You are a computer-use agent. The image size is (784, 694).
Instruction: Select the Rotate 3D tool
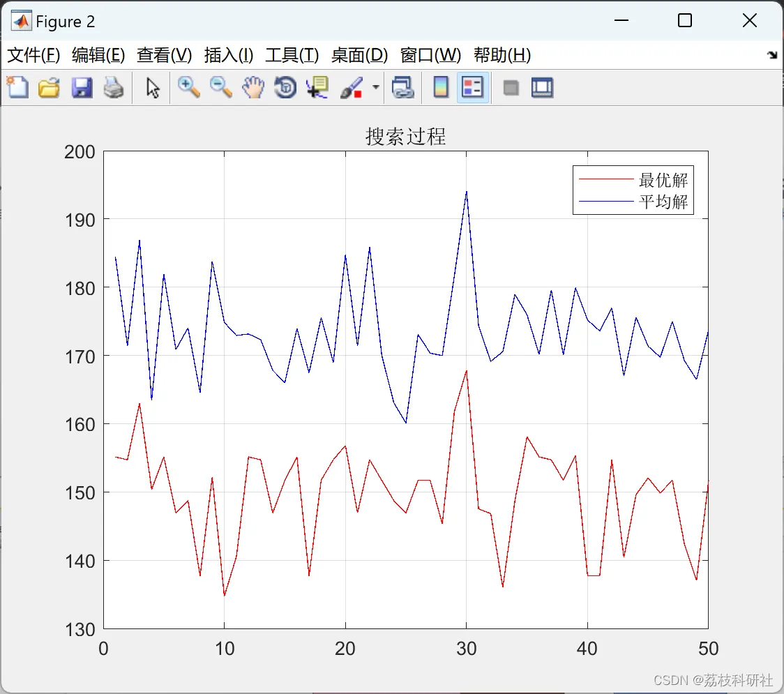pyautogui.click(x=285, y=87)
